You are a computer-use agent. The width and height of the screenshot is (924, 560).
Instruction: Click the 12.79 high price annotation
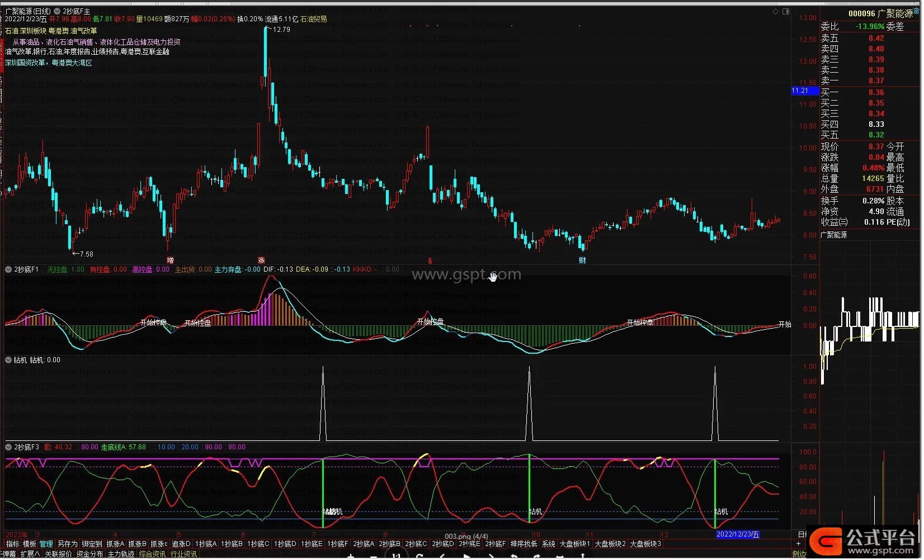click(x=281, y=30)
